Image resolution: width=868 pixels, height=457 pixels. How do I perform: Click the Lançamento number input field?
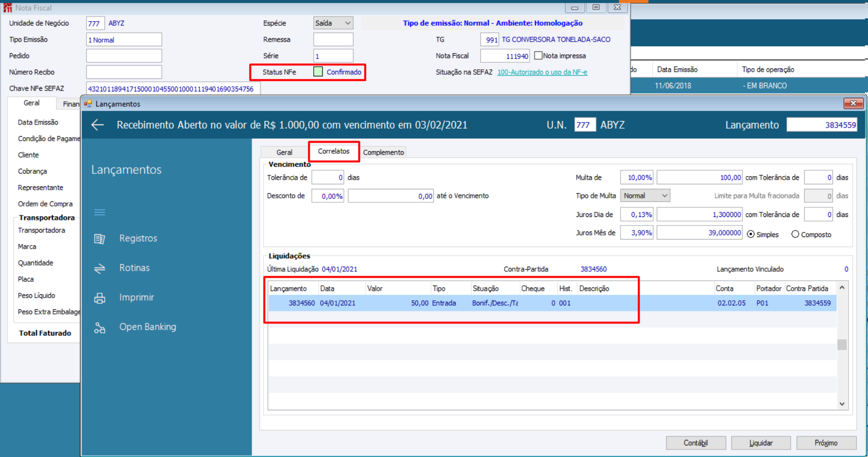pyautogui.click(x=822, y=125)
